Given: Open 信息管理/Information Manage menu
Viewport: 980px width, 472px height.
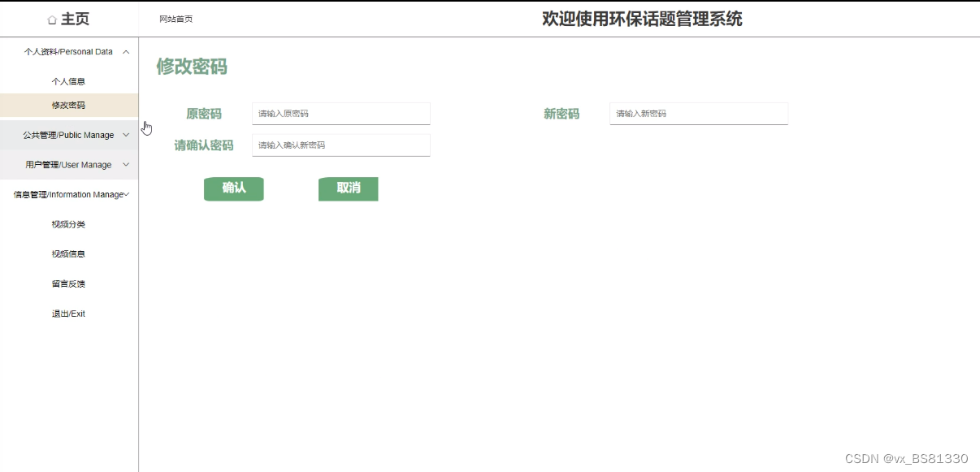Looking at the screenshot, I should [x=69, y=194].
